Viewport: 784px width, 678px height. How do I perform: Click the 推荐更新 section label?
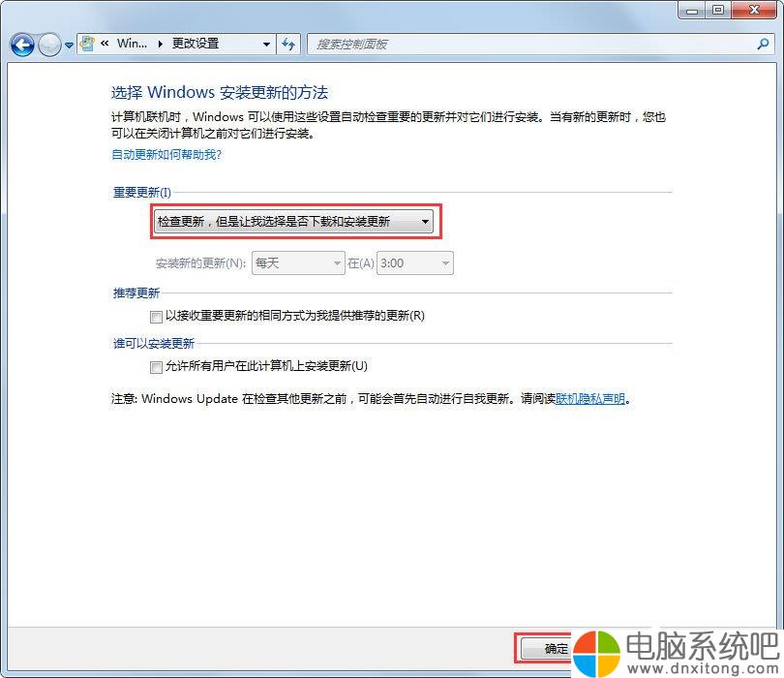pos(136,293)
